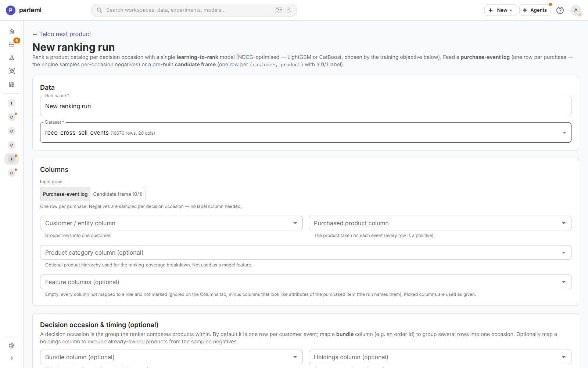Select the active T workspace icon

[12, 159]
